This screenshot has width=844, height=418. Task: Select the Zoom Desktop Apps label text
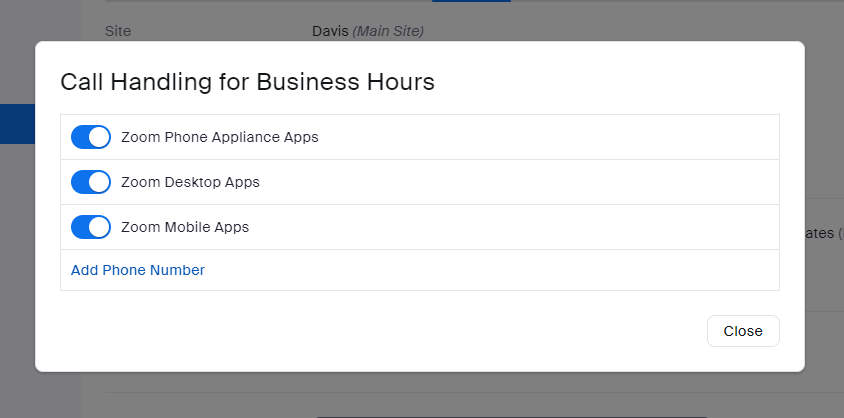point(190,182)
